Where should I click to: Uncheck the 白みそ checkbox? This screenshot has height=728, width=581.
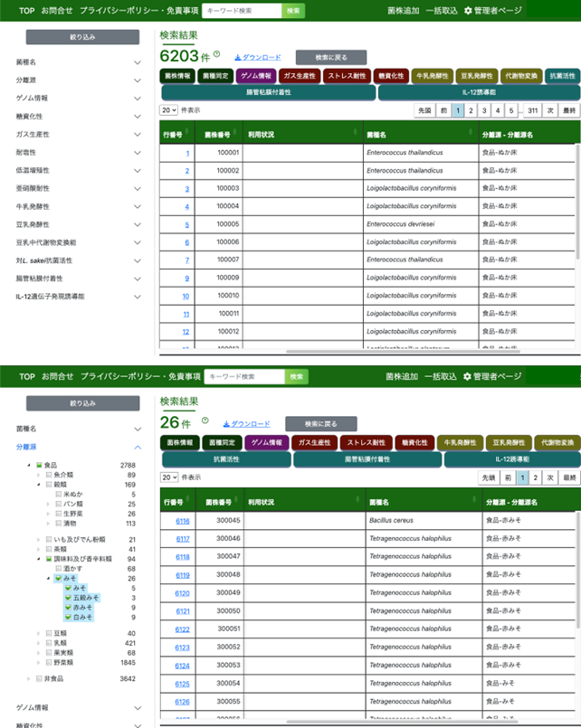[x=68, y=618]
